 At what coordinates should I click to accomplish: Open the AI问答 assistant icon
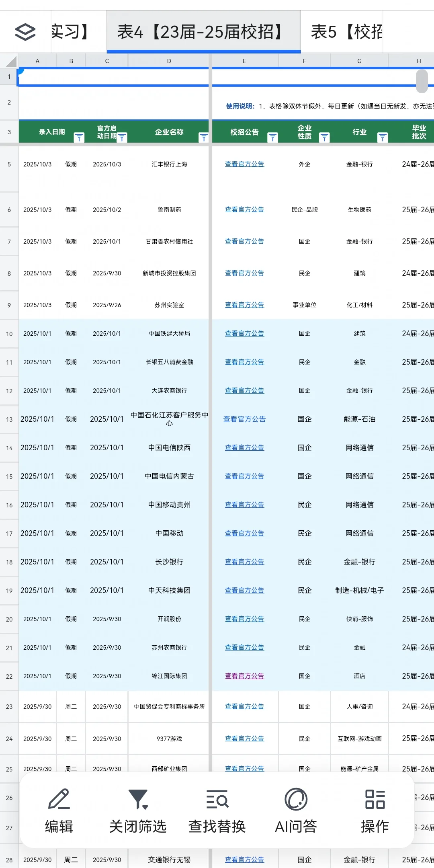pyautogui.click(x=296, y=799)
